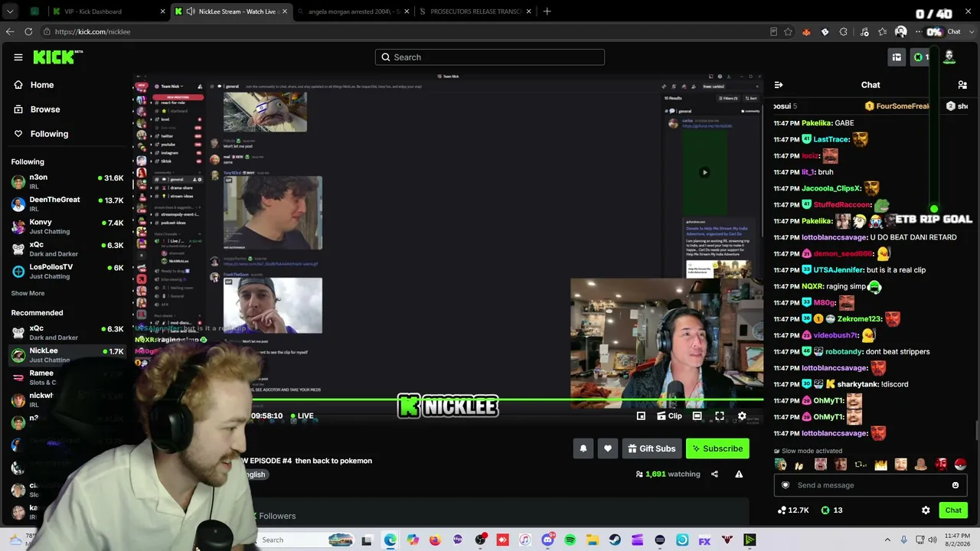
Task: Open n3on's channel in Following list
Action: coord(67,181)
